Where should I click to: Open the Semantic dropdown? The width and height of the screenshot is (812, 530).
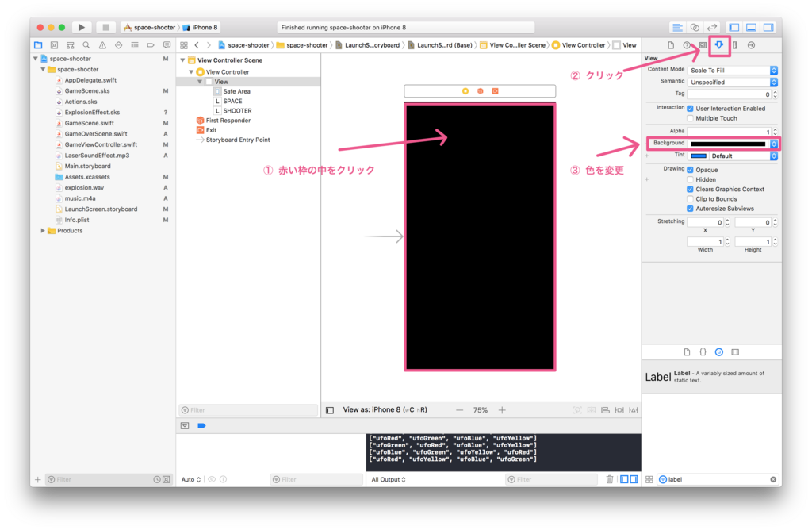731,82
